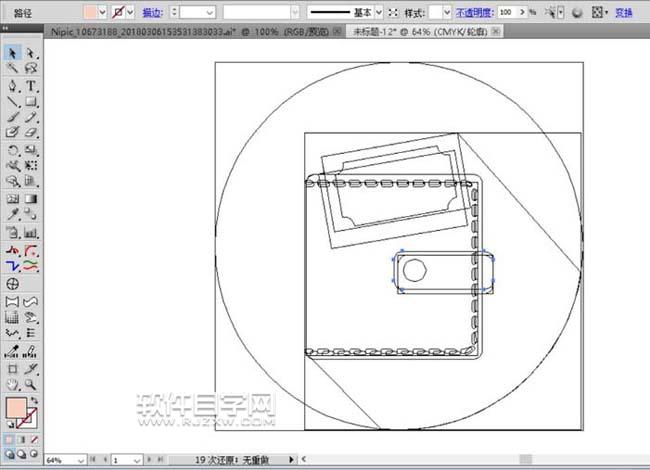Reset to default fill and stroke
This screenshot has width=650, height=470.
coord(10,424)
